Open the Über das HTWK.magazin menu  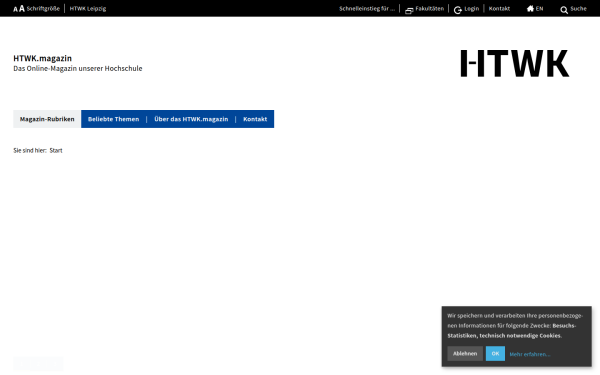point(191,119)
